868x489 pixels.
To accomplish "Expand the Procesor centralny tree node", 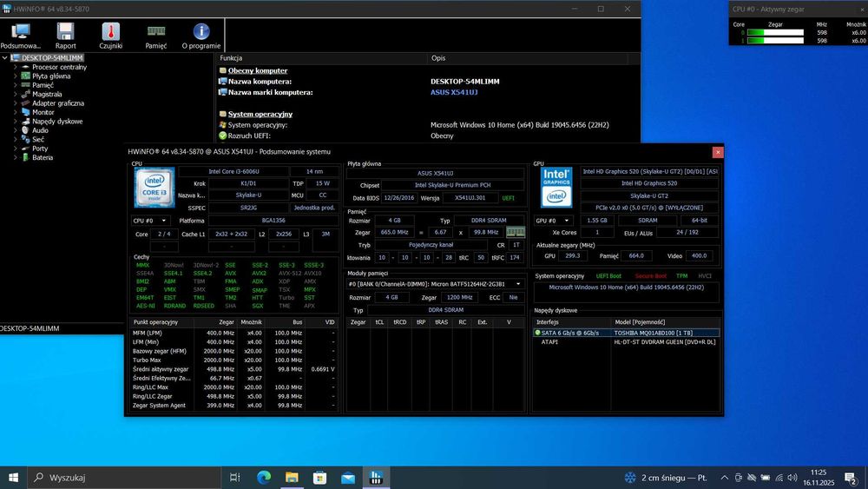I will coord(15,67).
